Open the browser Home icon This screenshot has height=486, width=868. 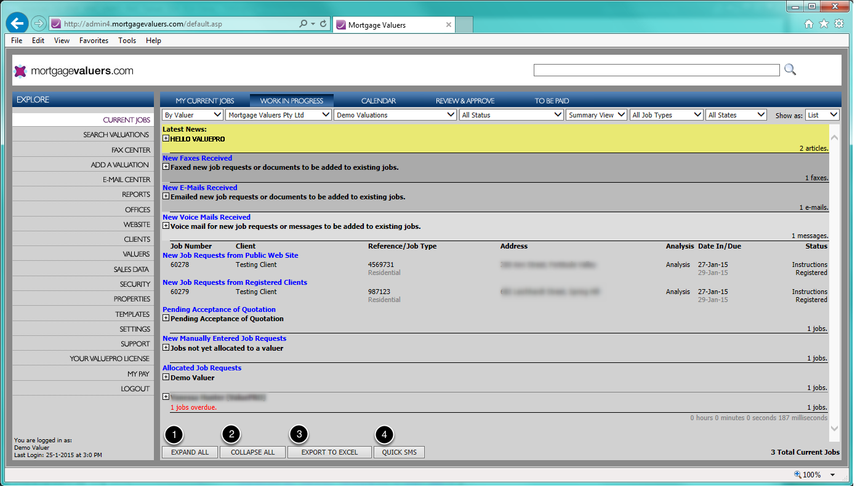coord(810,24)
